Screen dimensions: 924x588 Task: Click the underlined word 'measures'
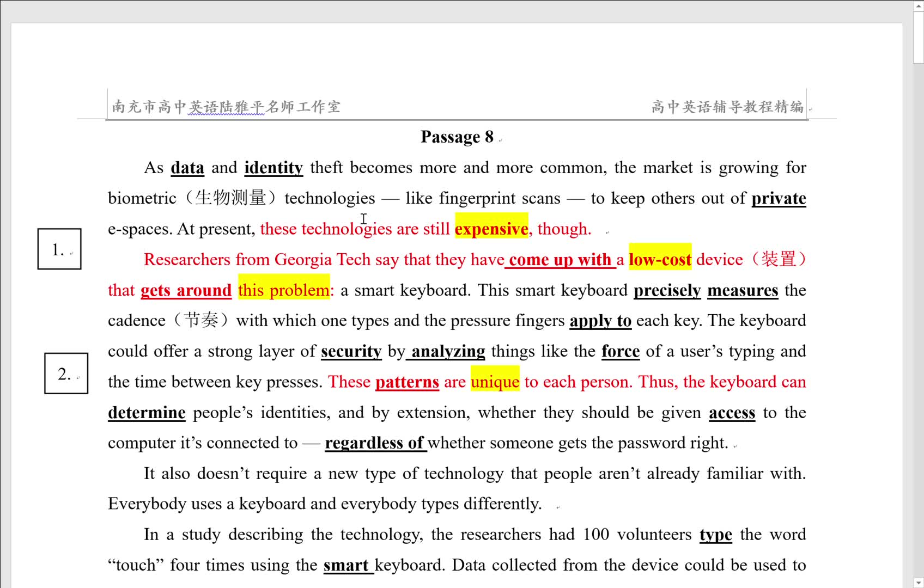pos(743,290)
